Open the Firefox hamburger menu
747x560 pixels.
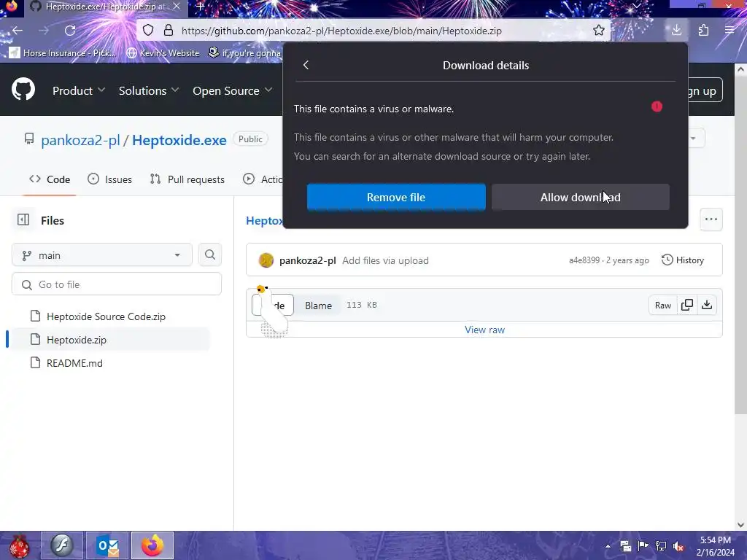coord(729,31)
